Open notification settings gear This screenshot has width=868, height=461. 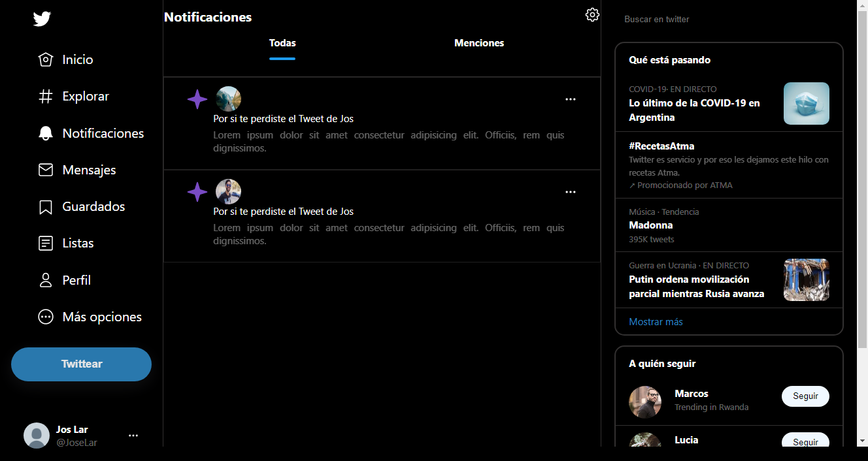coord(592,14)
